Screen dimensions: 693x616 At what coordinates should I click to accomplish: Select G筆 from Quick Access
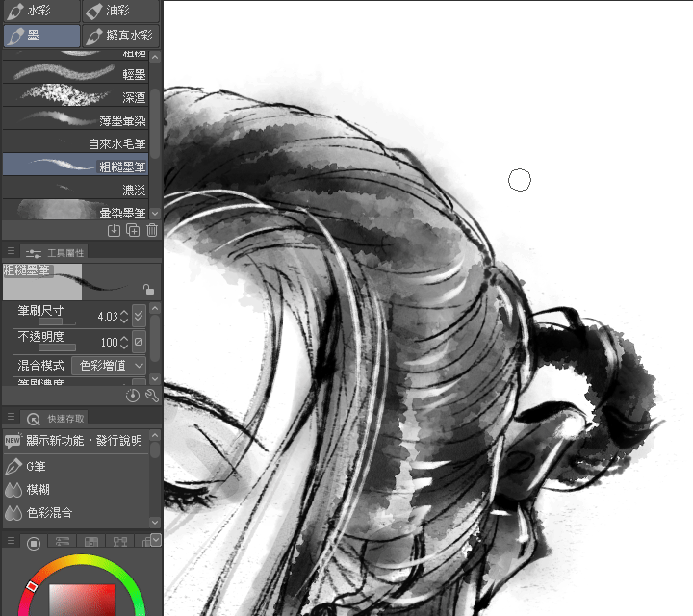(x=75, y=466)
